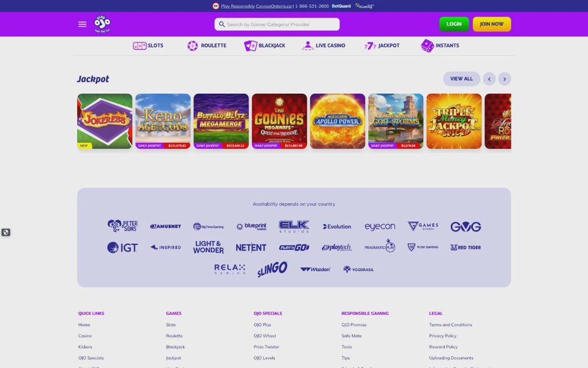This screenshot has width=588, height=368.
Task: Show next Jackpot games with right chevron
Action: pos(504,79)
